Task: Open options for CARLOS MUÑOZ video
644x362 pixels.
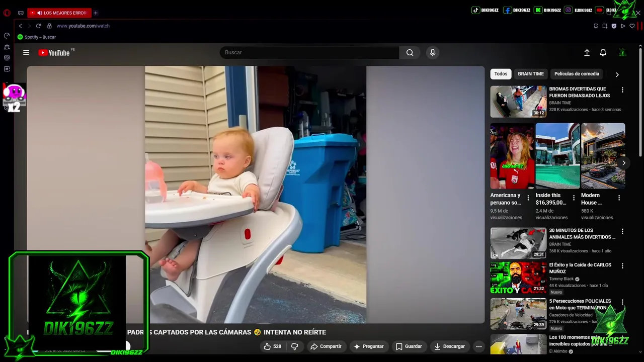Action: click(622, 265)
